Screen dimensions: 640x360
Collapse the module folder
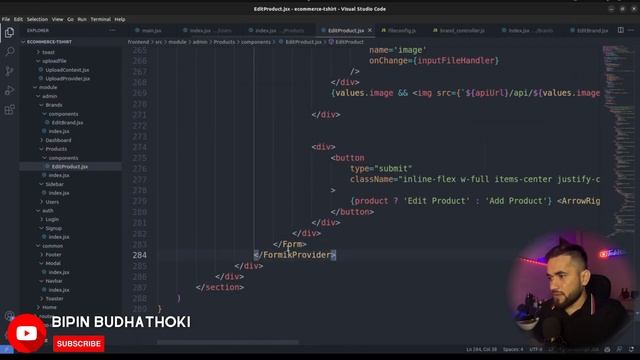coord(48,87)
